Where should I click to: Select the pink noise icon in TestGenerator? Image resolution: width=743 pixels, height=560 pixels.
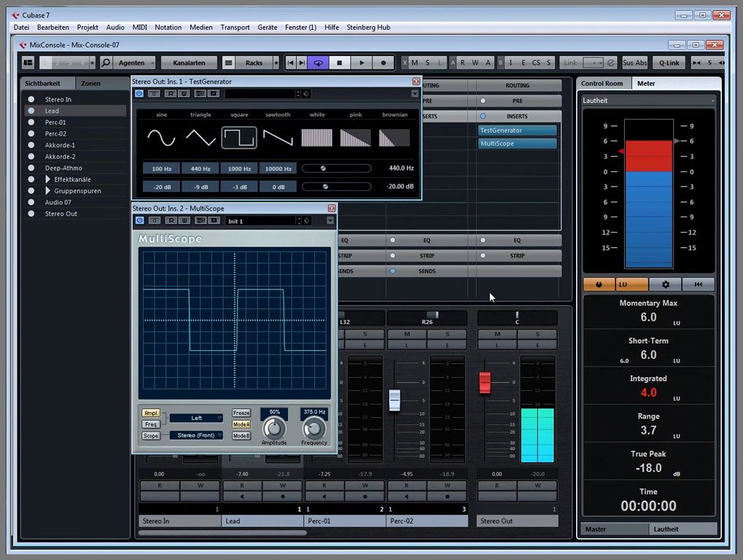355,138
